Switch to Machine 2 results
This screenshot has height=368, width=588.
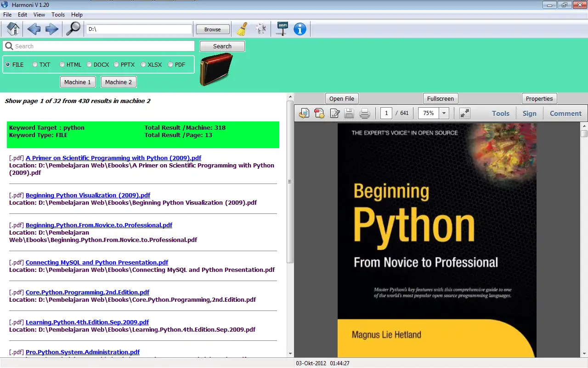point(119,82)
